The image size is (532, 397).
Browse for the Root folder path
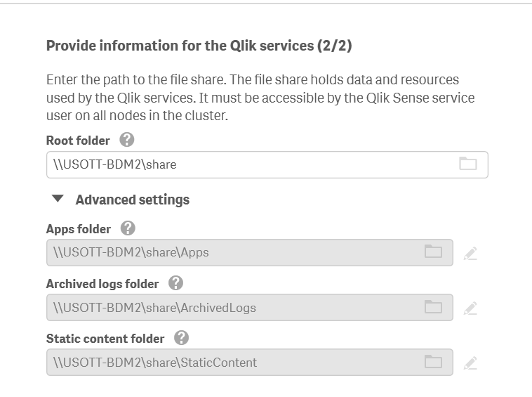[467, 164]
